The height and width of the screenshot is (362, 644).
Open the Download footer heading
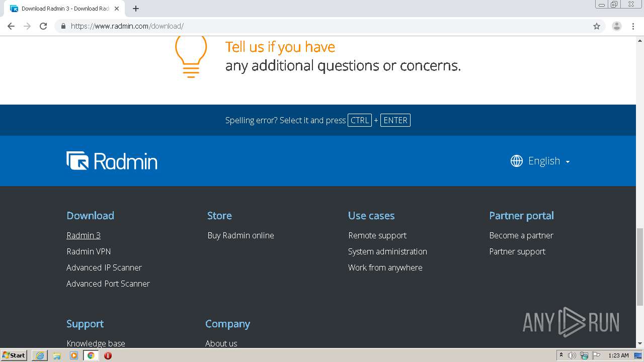coord(90,216)
